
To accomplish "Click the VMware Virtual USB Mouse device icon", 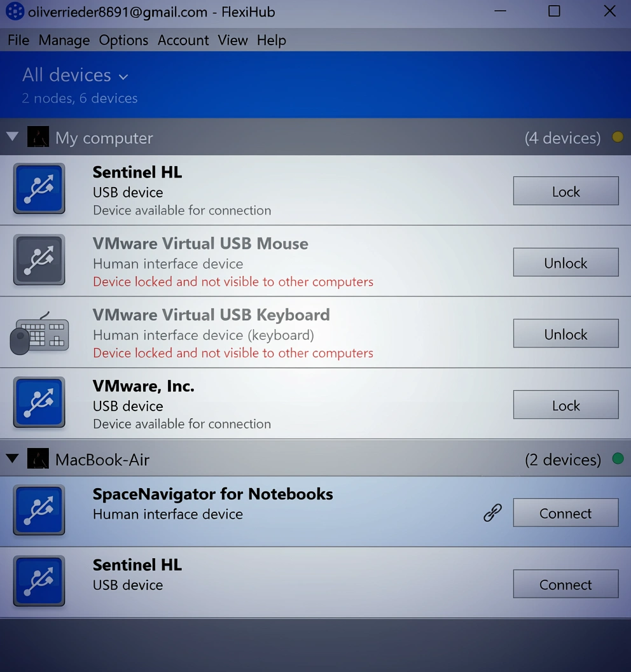I will [x=39, y=260].
